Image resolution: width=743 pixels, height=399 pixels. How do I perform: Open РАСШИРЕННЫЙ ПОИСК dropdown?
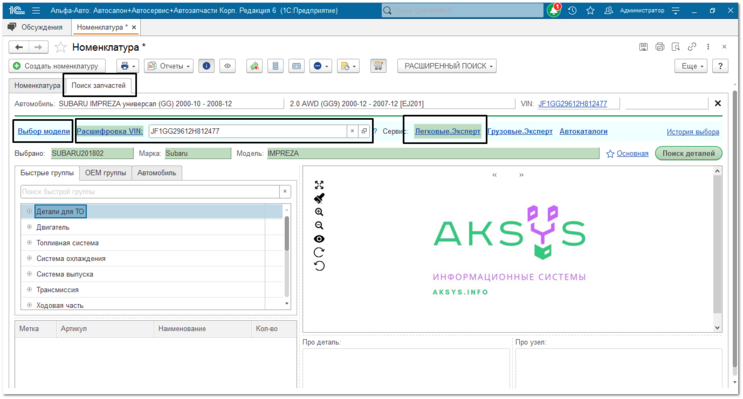pos(447,66)
